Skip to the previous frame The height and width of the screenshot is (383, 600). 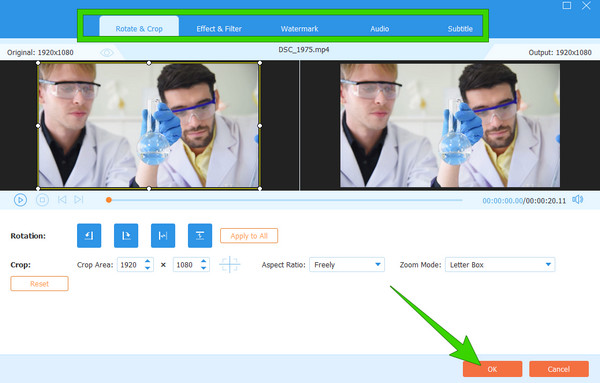click(x=62, y=199)
